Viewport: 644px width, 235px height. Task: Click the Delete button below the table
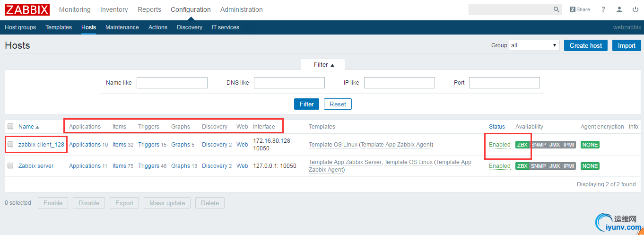pyautogui.click(x=210, y=203)
